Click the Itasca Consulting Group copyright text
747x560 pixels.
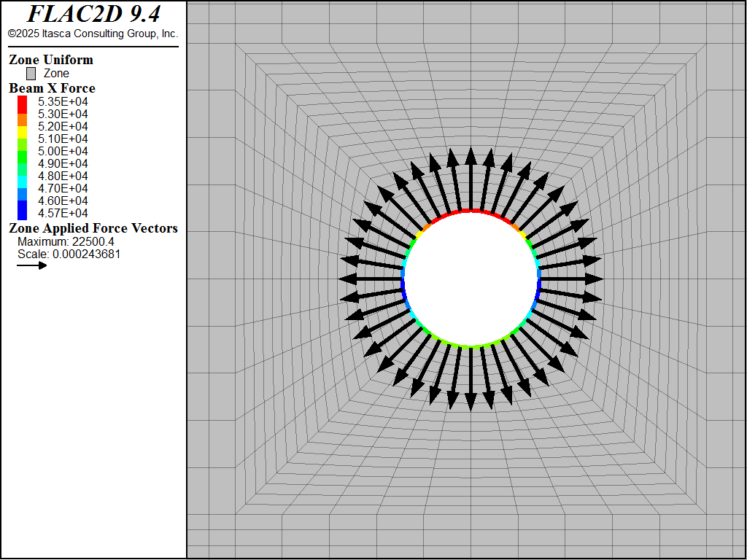click(x=93, y=34)
